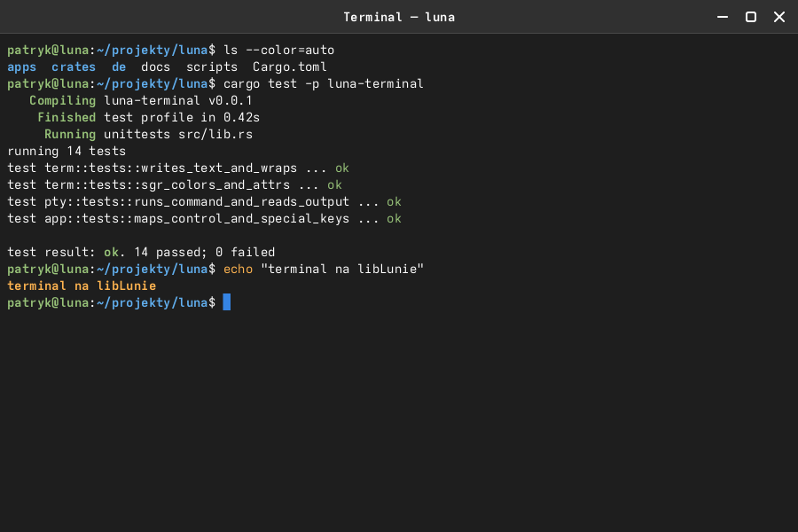The width and height of the screenshot is (798, 532).
Task: Click "ok" on the writes_text_and_wraps row
Action: pyautogui.click(x=342, y=168)
